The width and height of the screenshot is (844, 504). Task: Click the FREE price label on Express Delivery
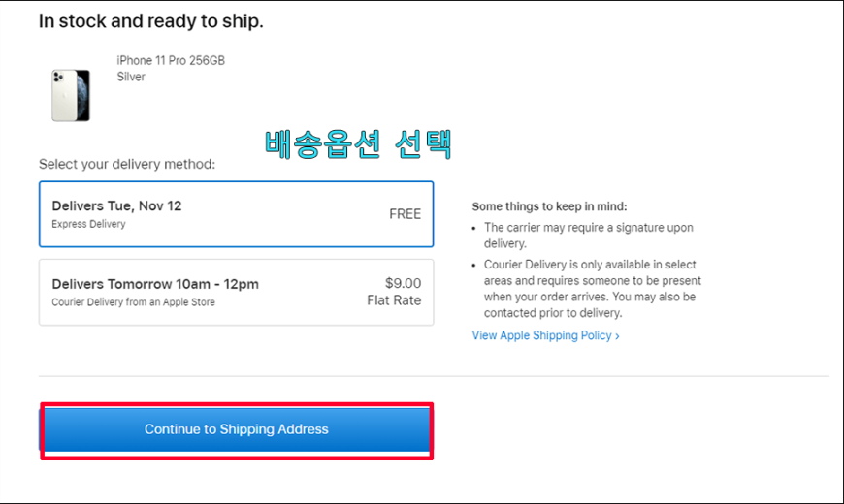point(405,214)
